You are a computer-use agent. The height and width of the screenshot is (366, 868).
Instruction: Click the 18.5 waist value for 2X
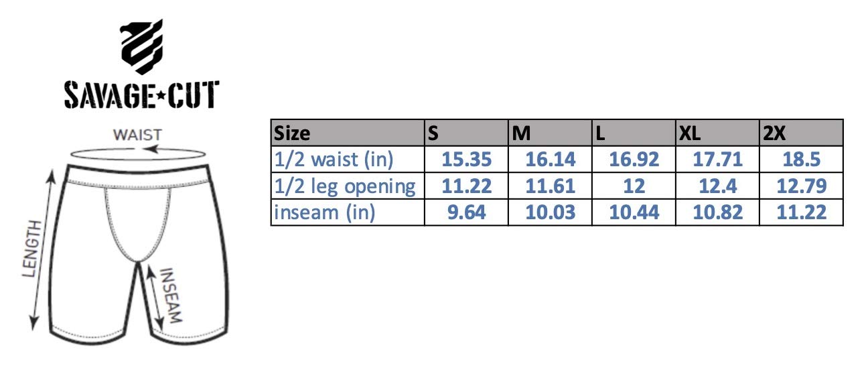801,160
